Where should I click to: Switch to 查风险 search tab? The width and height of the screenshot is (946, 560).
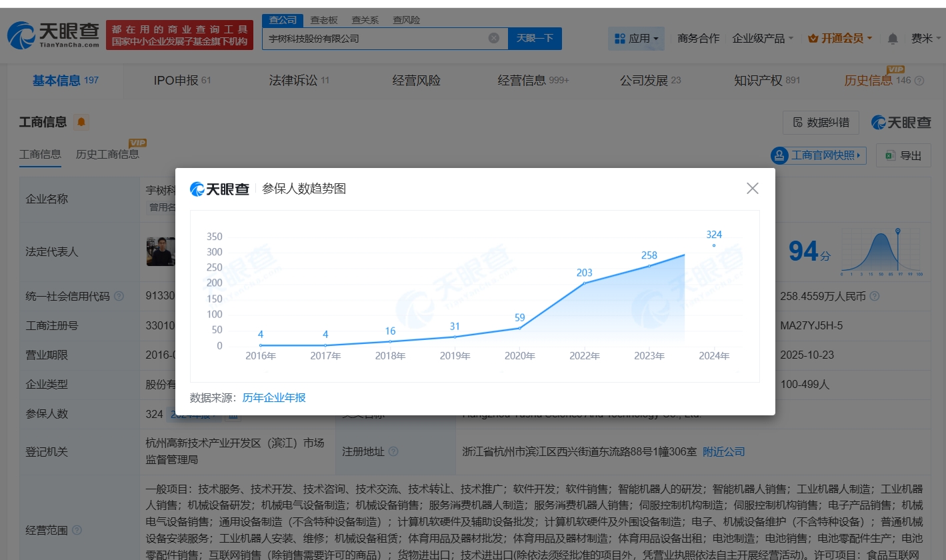pyautogui.click(x=407, y=20)
